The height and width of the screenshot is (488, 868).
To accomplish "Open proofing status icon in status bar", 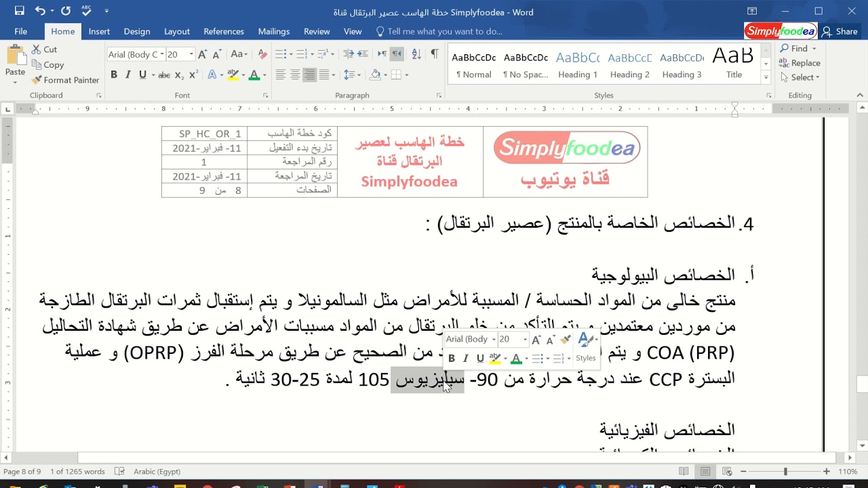I will coord(120,472).
